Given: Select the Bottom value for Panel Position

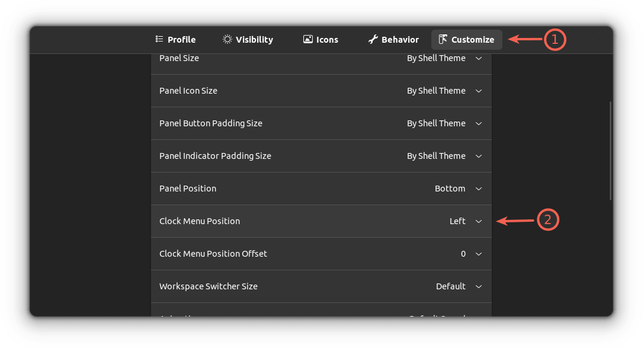Looking at the screenshot, I should tap(450, 189).
